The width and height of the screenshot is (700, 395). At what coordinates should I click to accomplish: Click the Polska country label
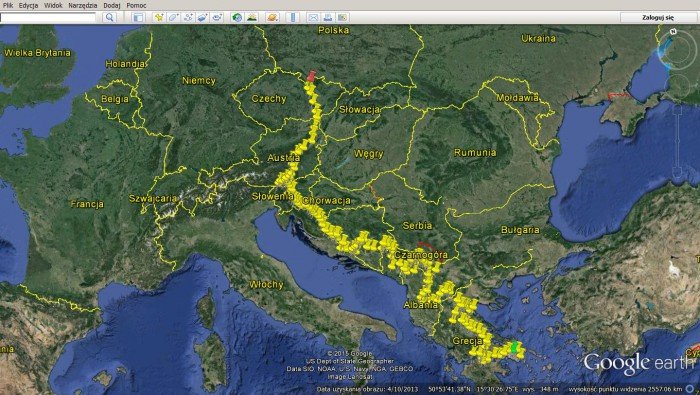coord(333,30)
